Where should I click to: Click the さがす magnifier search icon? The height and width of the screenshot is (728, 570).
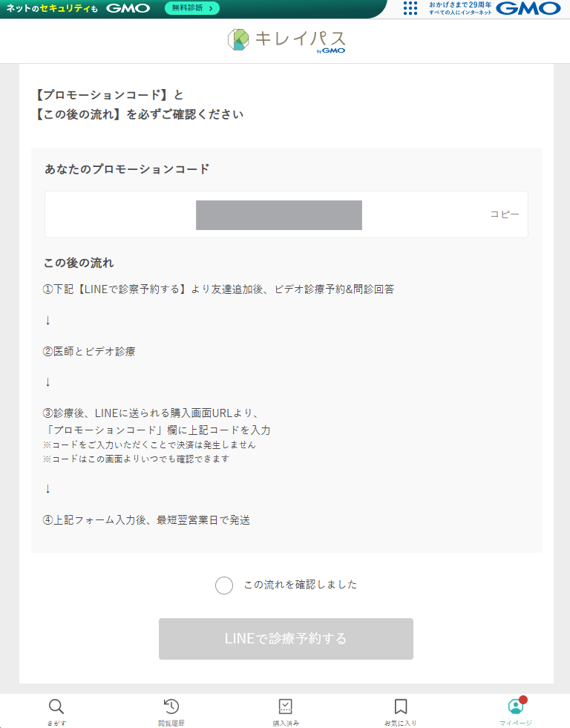coord(56,706)
